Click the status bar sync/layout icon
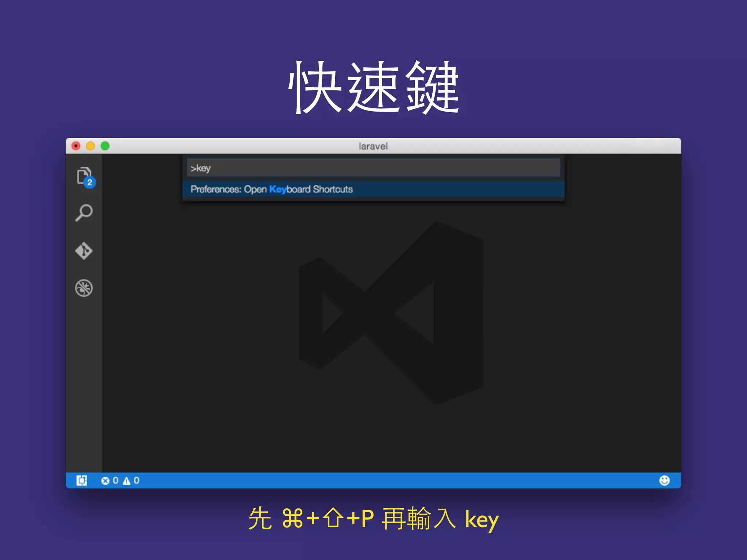 [82, 481]
